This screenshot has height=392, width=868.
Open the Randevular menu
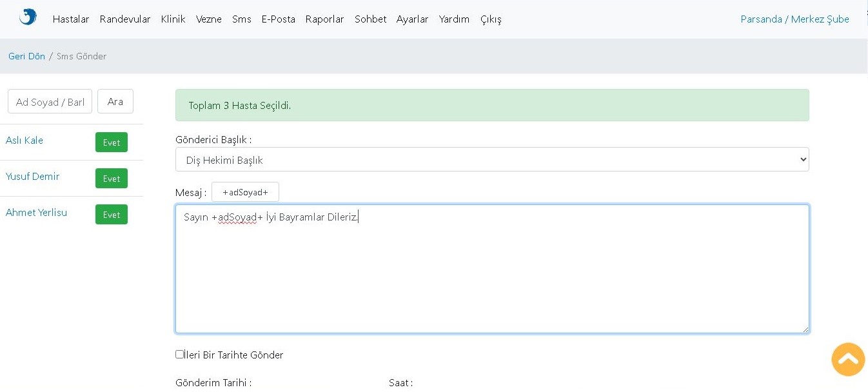[x=125, y=19]
